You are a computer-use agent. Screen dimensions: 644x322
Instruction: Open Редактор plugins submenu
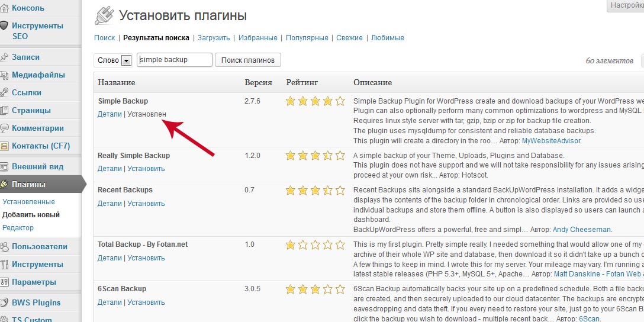click(18, 227)
